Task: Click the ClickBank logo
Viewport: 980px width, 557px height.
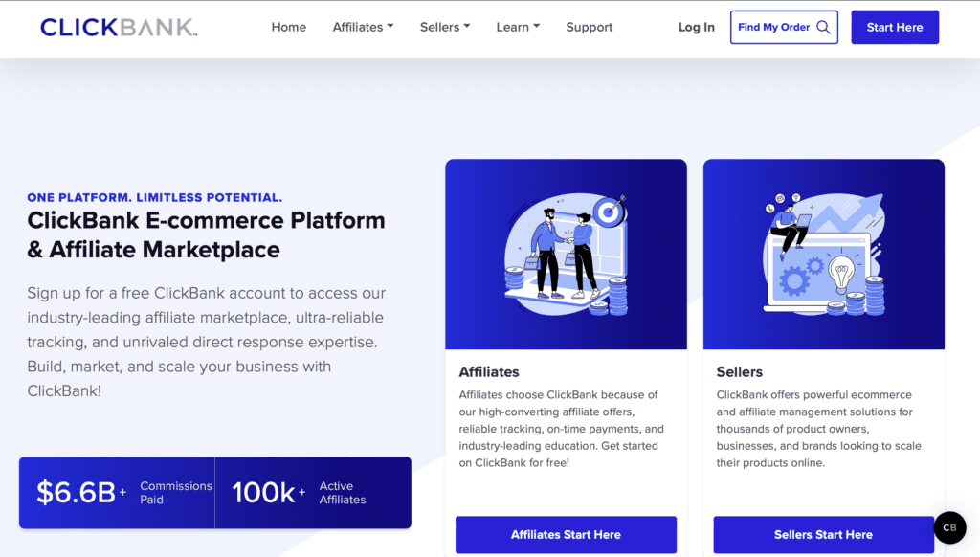Action: (119, 27)
